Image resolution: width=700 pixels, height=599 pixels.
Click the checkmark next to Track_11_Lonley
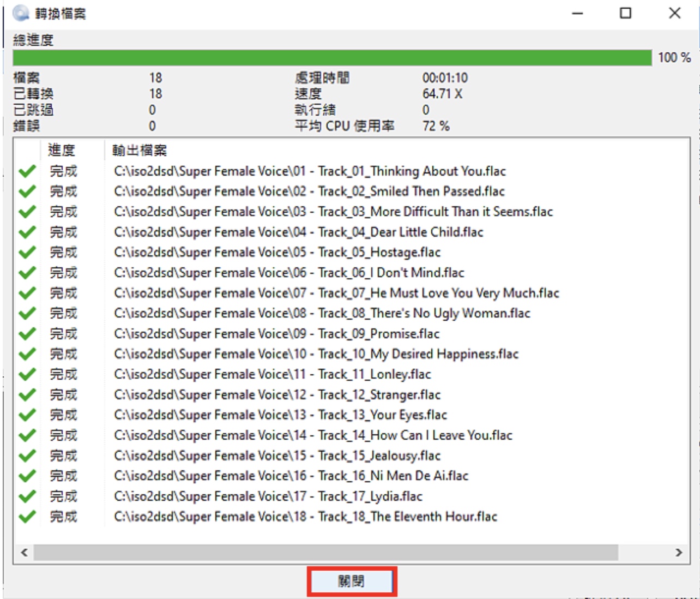point(27,374)
